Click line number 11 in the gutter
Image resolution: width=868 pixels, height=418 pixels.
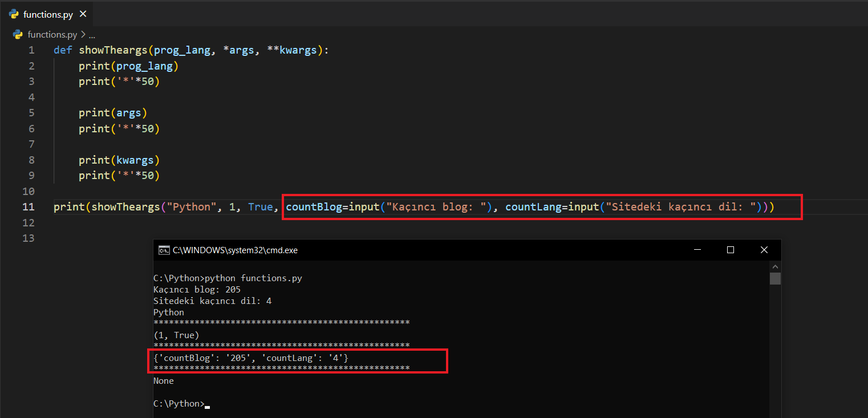pyautogui.click(x=29, y=207)
